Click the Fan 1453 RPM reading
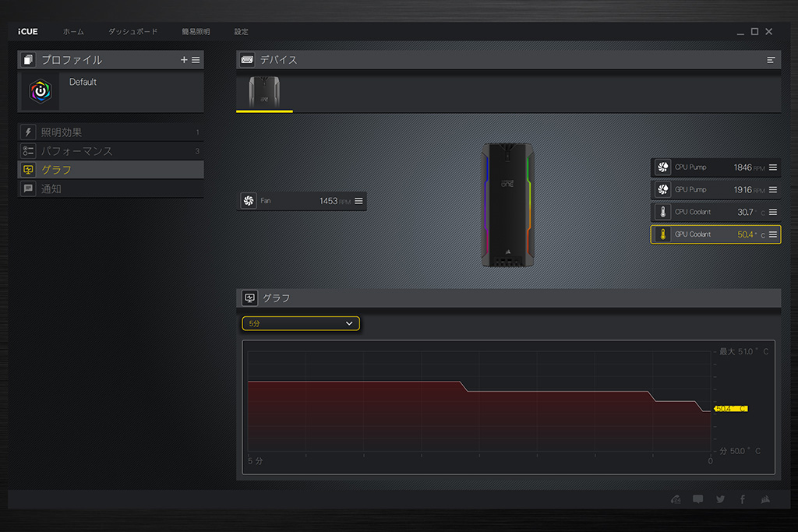The height and width of the screenshot is (532, 798). click(335, 202)
